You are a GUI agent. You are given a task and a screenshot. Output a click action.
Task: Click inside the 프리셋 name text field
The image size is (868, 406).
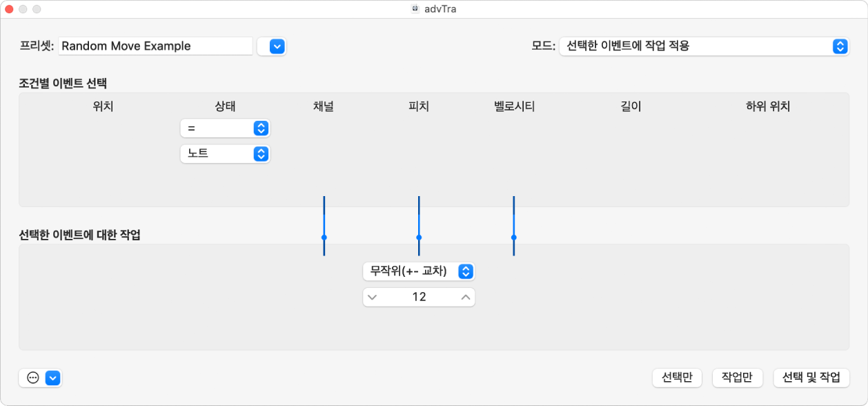(155, 46)
